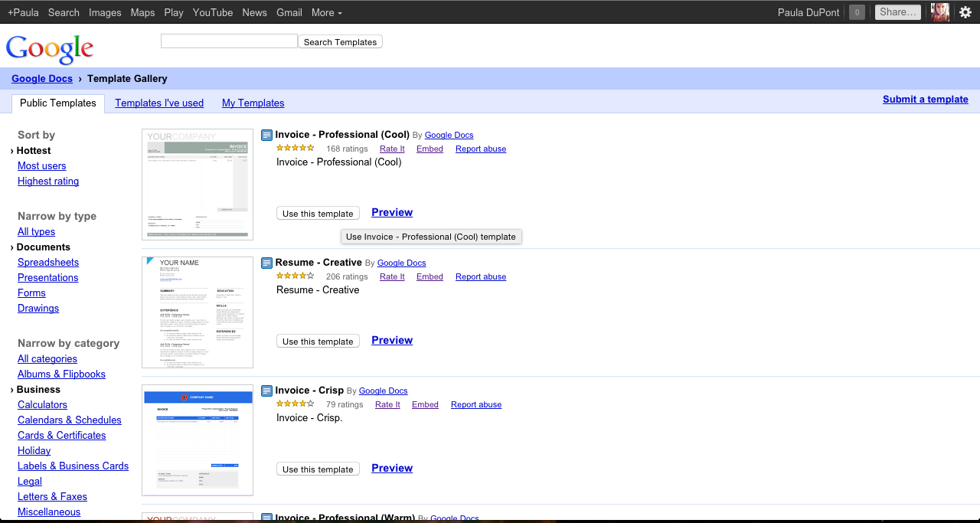The width and height of the screenshot is (980, 523).
Task: Narrow type to All types
Action: 36,232
